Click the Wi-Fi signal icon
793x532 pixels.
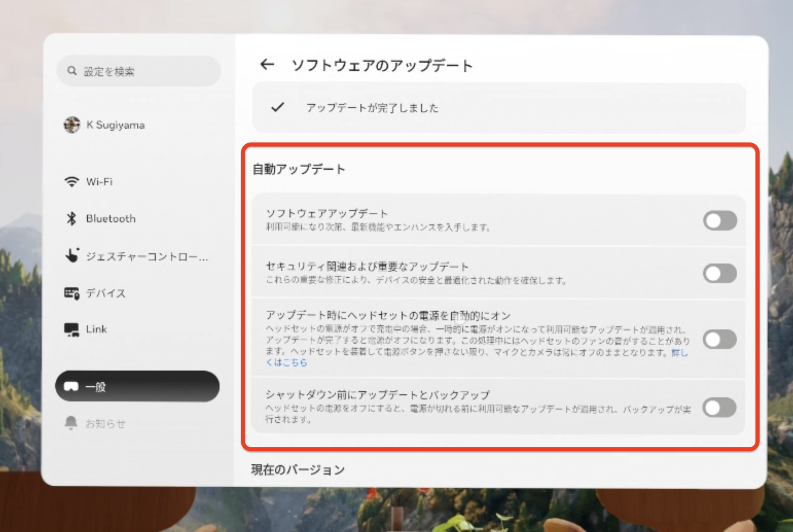tap(71, 182)
